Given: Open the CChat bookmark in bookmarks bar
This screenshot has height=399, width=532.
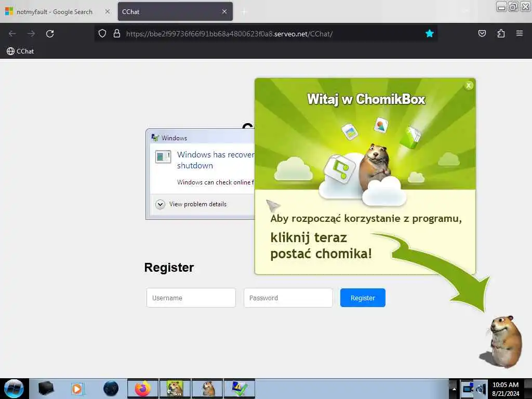Looking at the screenshot, I should (x=20, y=51).
